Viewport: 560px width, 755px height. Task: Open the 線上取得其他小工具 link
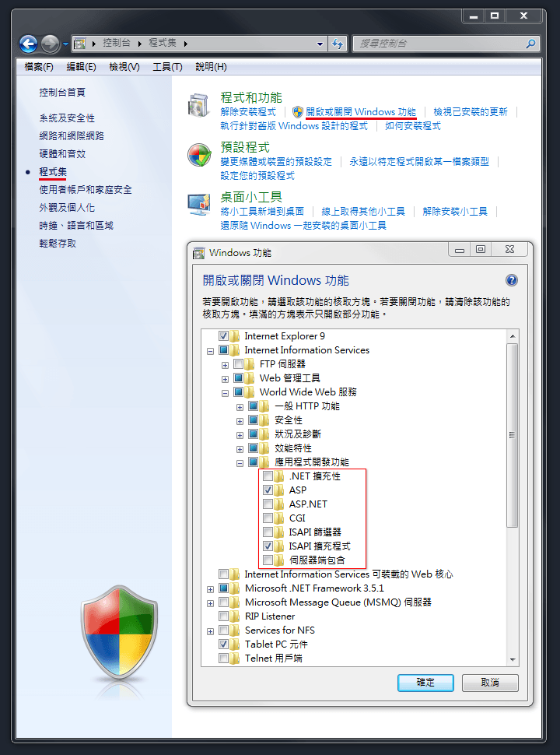pyautogui.click(x=363, y=212)
